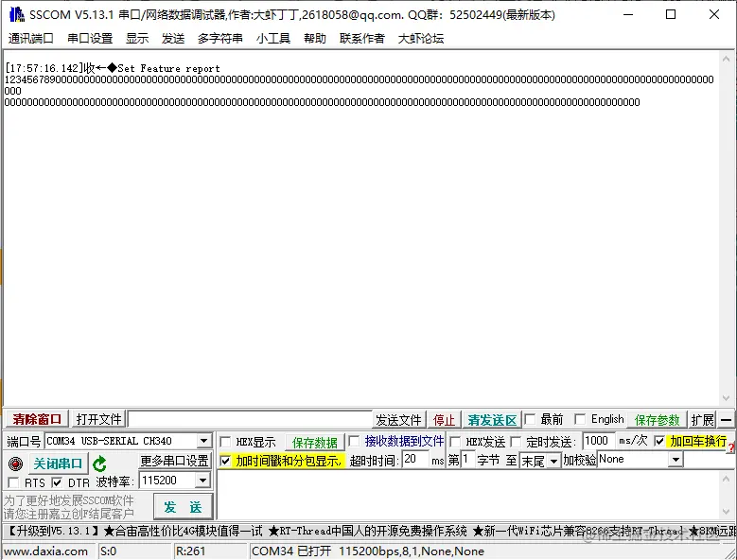Click the 扩展 button

pyautogui.click(x=702, y=420)
